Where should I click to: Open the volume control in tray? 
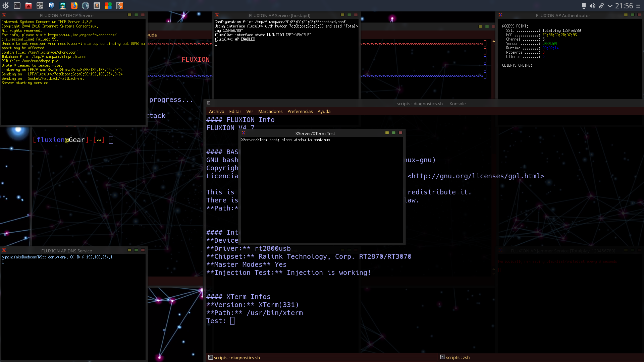[x=593, y=6]
